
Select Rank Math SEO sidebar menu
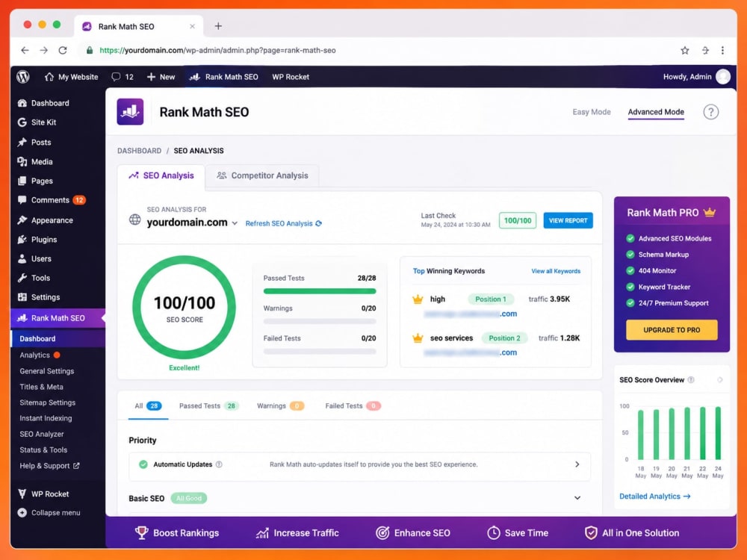tap(58, 318)
